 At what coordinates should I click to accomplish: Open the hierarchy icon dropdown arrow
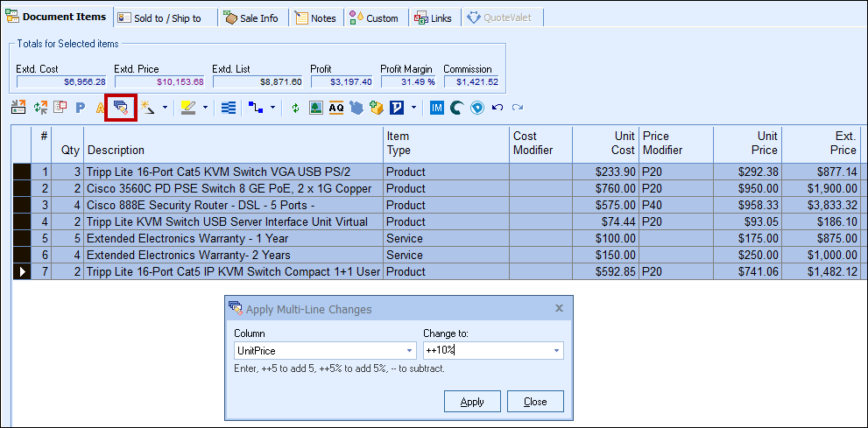tap(272, 108)
